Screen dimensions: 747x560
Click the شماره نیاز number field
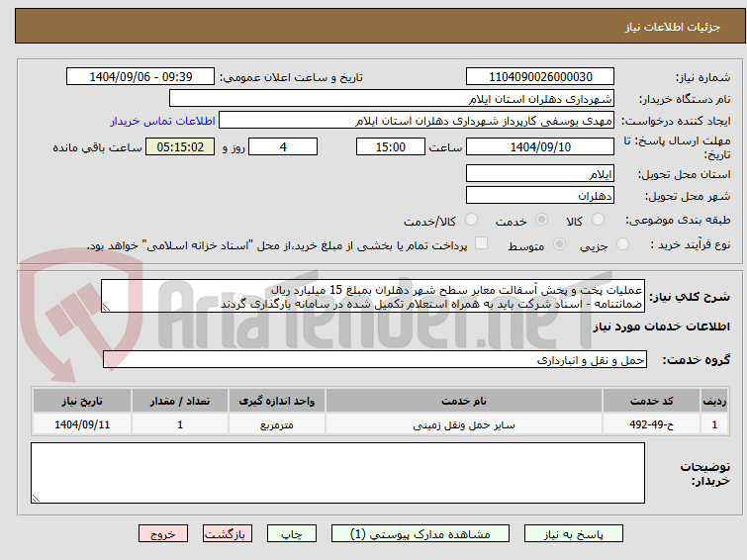[x=540, y=77]
